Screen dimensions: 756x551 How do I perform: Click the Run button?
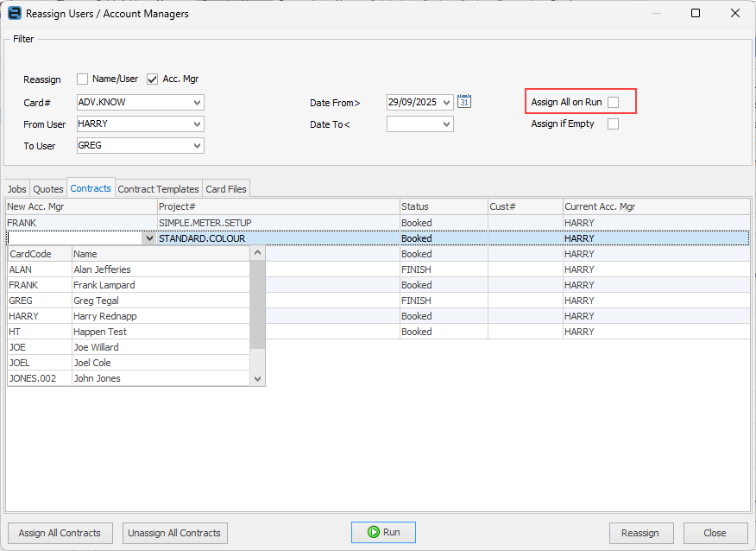tap(383, 532)
